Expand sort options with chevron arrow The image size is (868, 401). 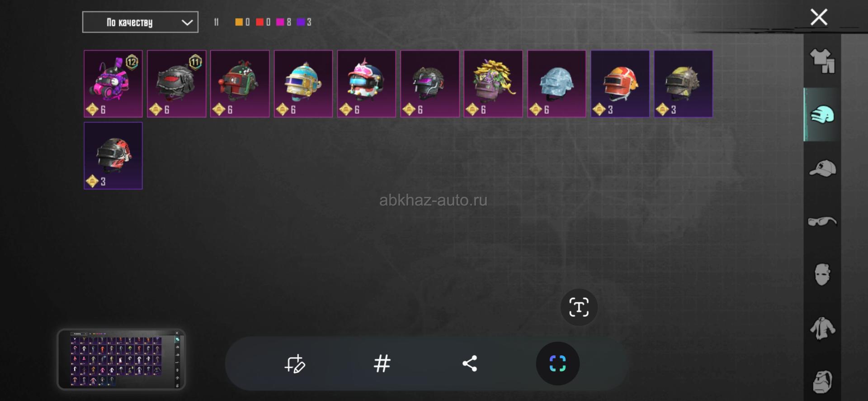pos(187,23)
